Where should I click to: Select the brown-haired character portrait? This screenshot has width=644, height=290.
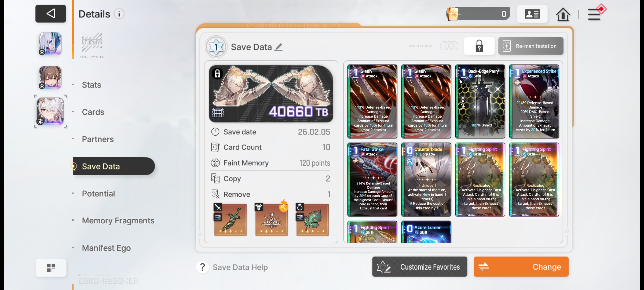coord(50,78)
